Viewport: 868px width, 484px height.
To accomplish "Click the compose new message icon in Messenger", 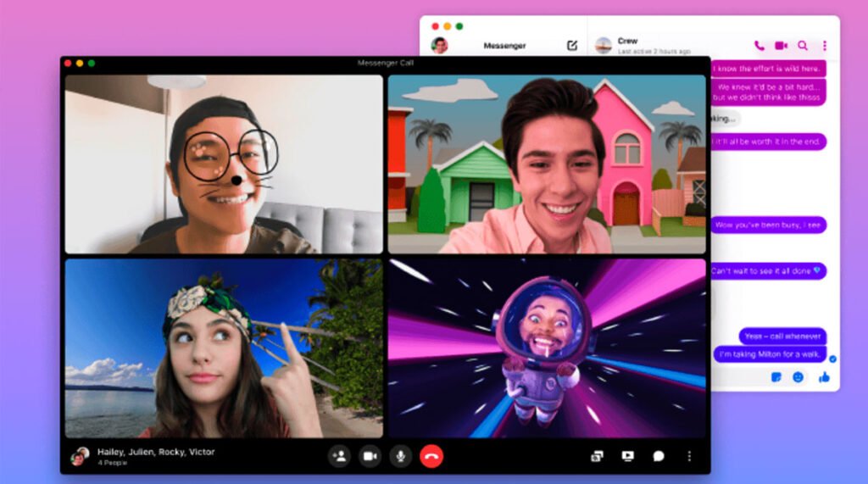I will click(572, 46).
